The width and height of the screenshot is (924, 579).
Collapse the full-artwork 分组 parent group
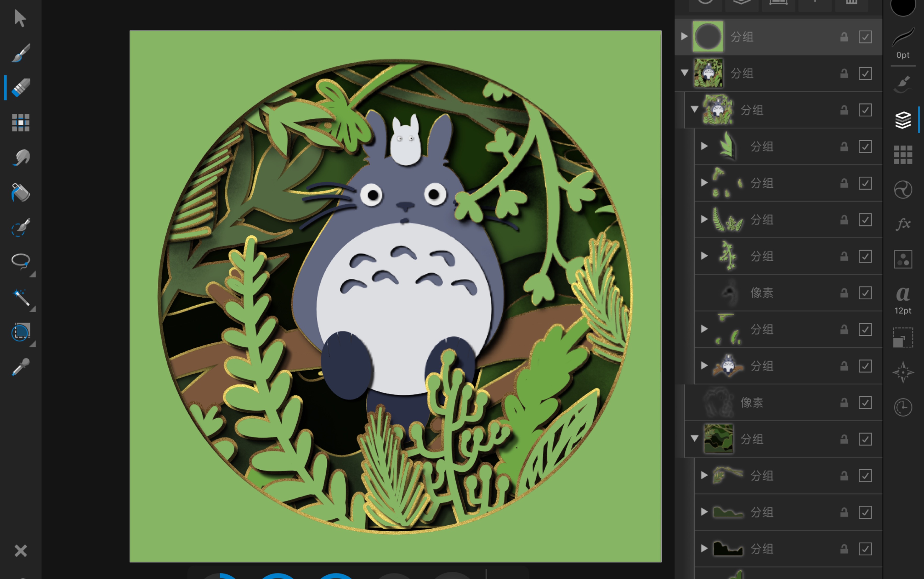tap(684, 73)
